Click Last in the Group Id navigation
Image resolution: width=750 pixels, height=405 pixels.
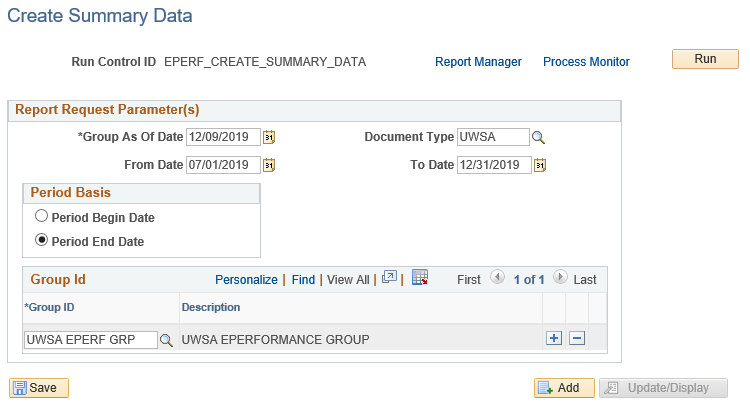tap(585, 280)
